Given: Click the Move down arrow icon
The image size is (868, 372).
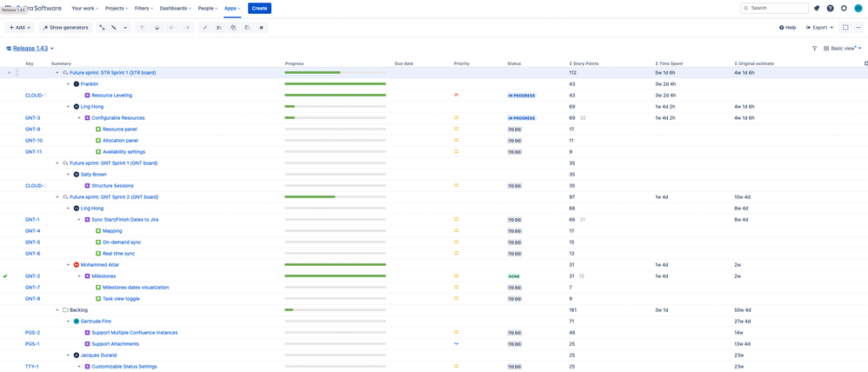Looking at the screenshot, I should (x=157, y=27).
